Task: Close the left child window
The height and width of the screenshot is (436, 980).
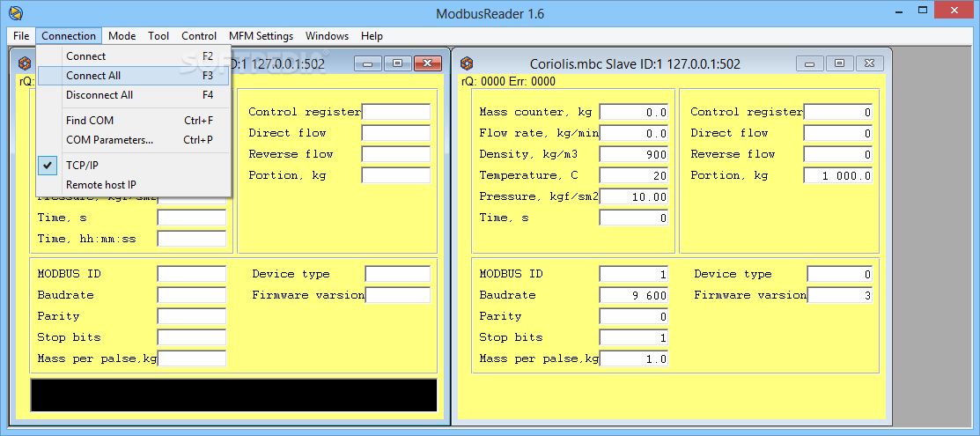Action: point(428,63)
